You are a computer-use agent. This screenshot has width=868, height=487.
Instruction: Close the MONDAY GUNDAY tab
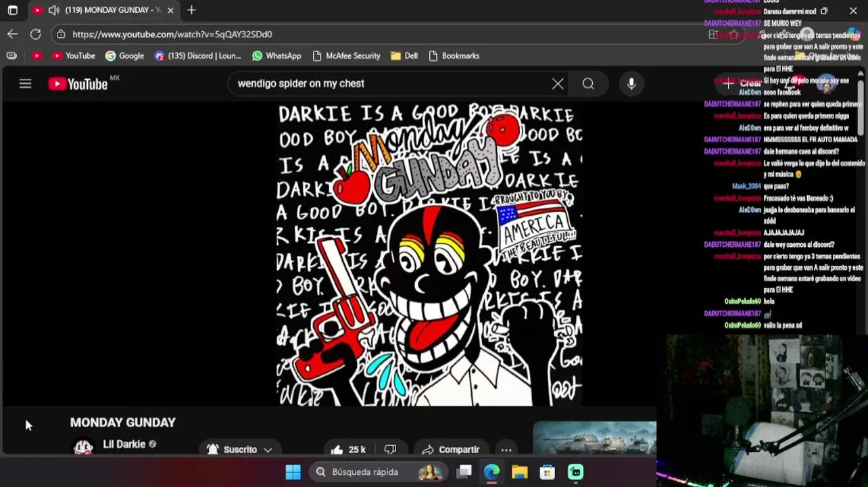click(x=170, y=10)
